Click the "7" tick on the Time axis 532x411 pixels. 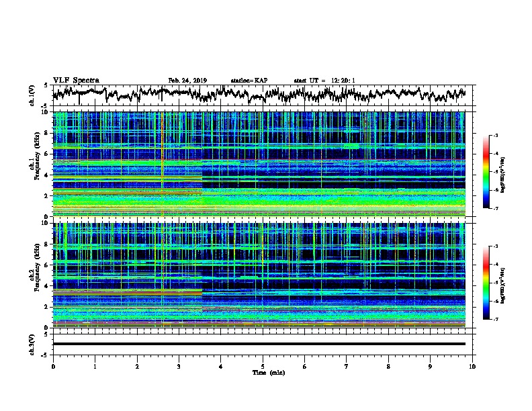coord(347,367)
